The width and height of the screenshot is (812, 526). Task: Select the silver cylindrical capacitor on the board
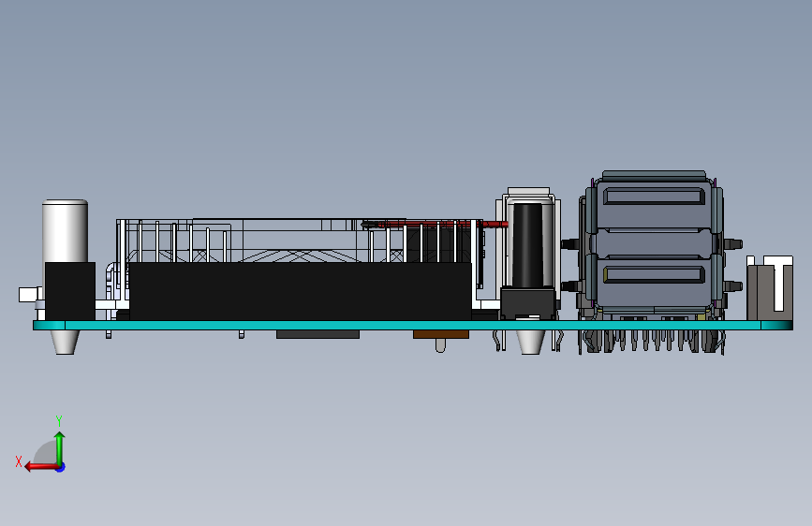coord(65,231)
